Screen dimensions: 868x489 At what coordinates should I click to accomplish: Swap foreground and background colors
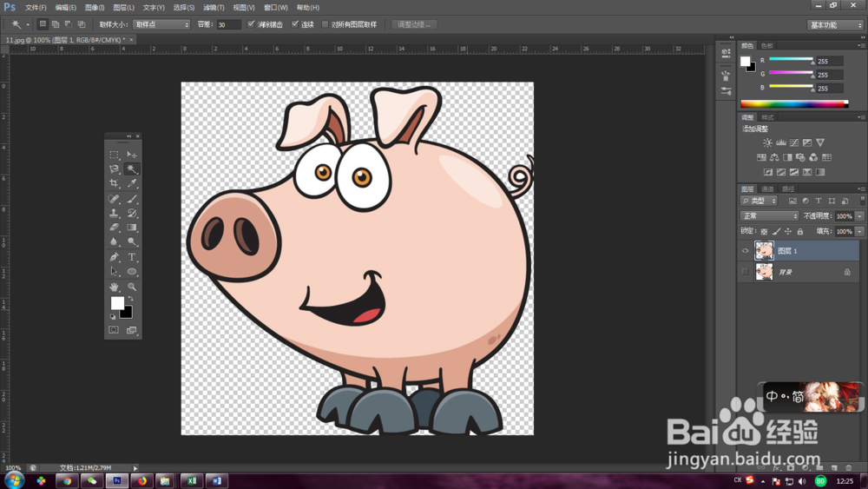pos(131,299)
